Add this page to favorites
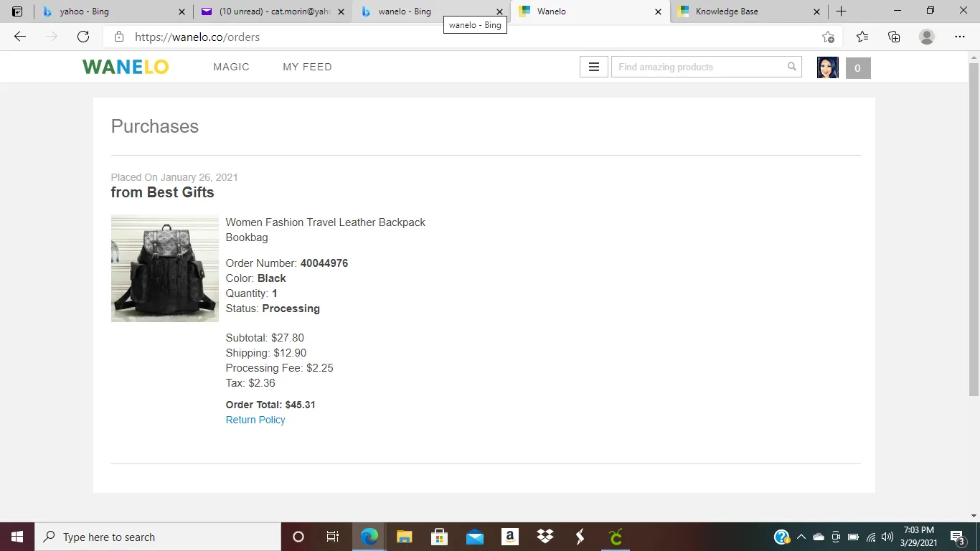This screenshot has width=980, height=551. [828, 37]
